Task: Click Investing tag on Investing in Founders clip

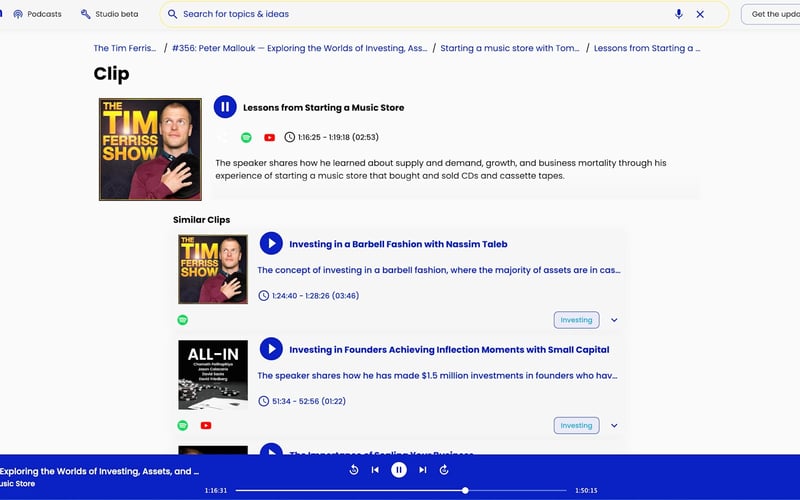Action: [x=577, y=426]
